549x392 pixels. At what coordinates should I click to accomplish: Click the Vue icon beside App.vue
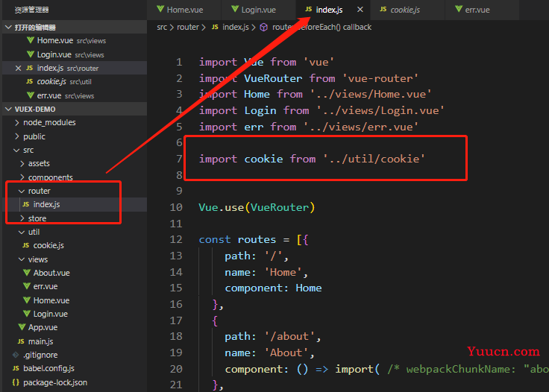coord(22,327)
